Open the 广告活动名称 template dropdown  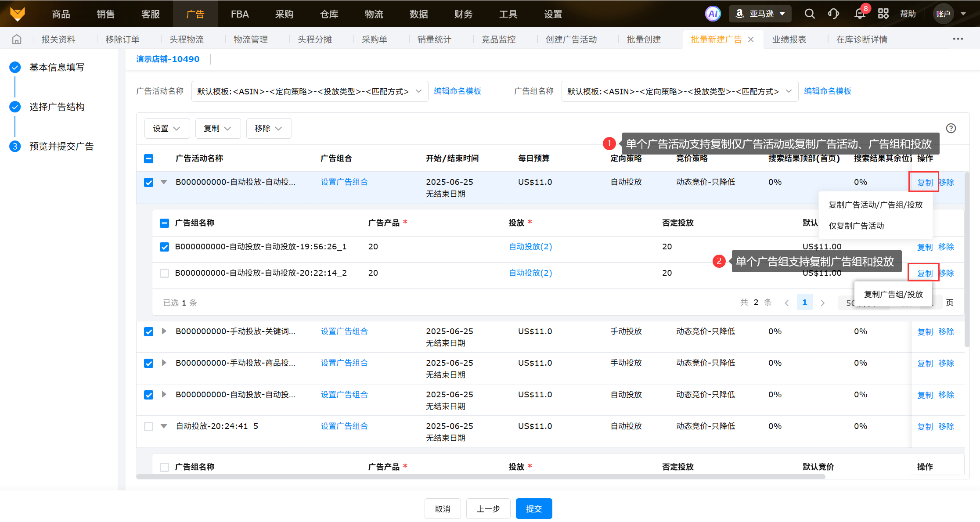point(310,91)
